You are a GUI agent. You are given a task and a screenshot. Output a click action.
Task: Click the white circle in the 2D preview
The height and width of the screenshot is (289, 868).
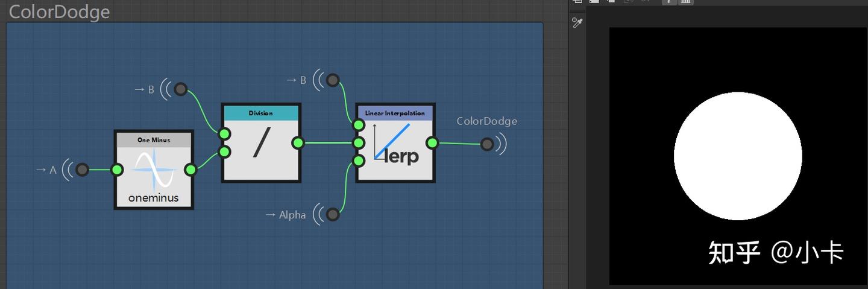(x=738, y=156)
